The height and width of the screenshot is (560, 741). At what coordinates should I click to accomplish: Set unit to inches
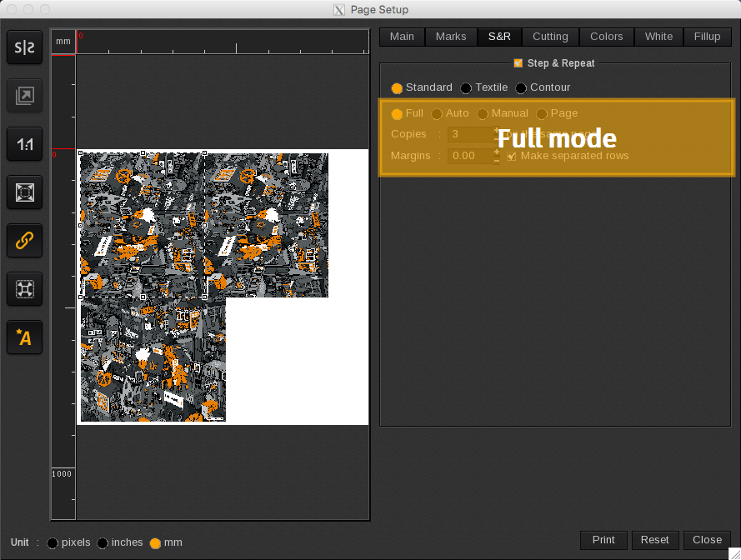pyautogui.click(x=103, y=543)
